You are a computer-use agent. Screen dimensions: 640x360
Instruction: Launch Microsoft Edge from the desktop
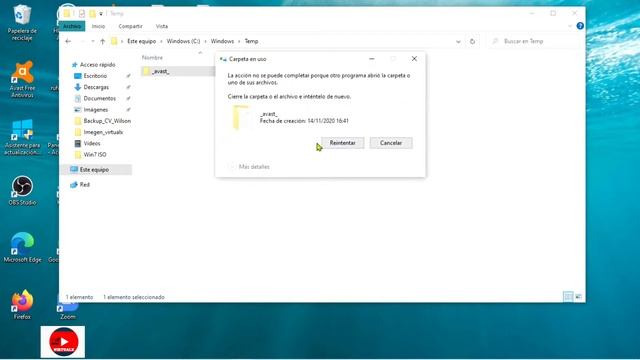(22, 247)
